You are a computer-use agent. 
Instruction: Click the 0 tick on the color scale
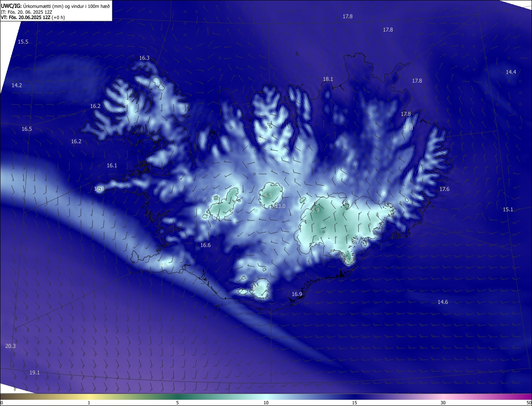pyautogui.click(x=2, y=403)
